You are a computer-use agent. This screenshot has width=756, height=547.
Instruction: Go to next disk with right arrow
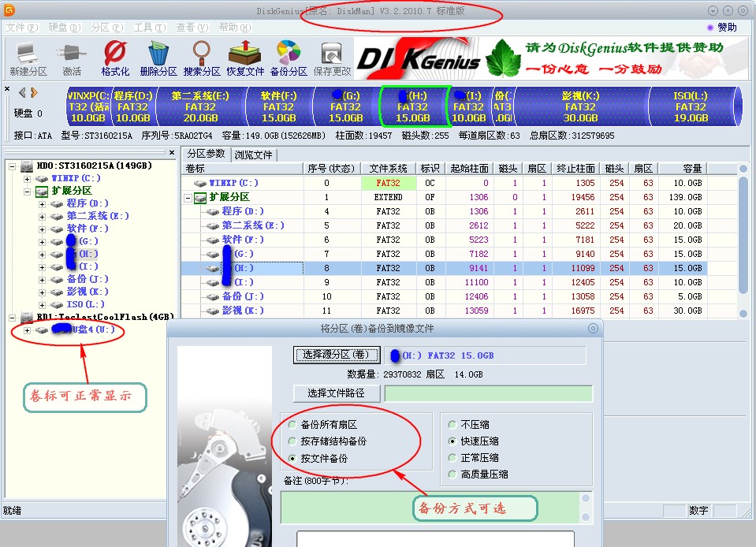click(x=34, y=92)
